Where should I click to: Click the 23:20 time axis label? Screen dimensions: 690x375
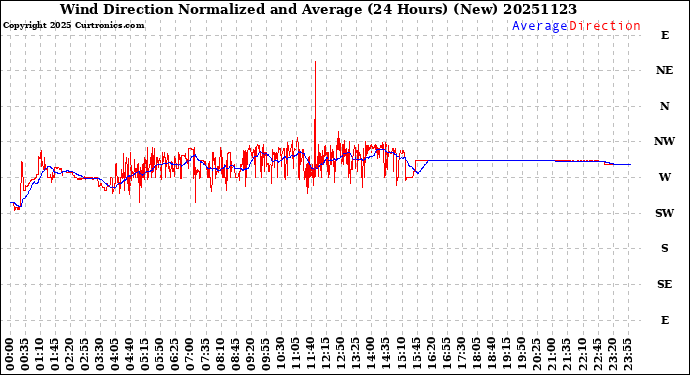coord(612,354)
